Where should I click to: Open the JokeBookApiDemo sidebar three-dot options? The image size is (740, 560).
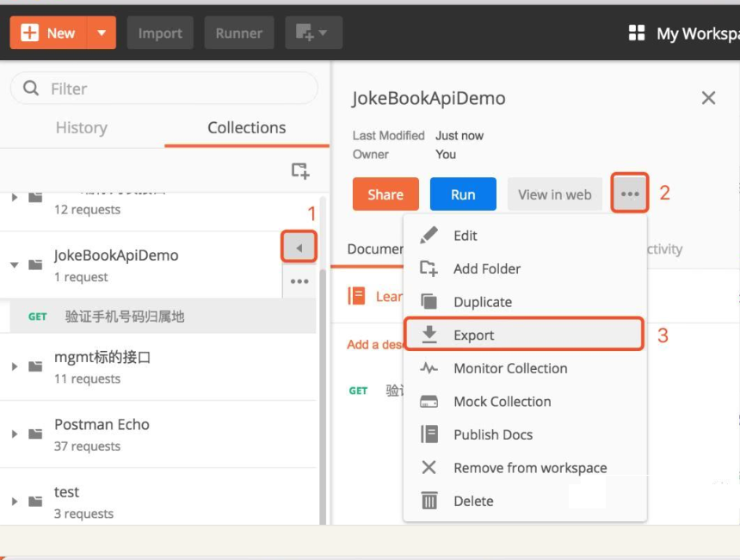[299, 281]
